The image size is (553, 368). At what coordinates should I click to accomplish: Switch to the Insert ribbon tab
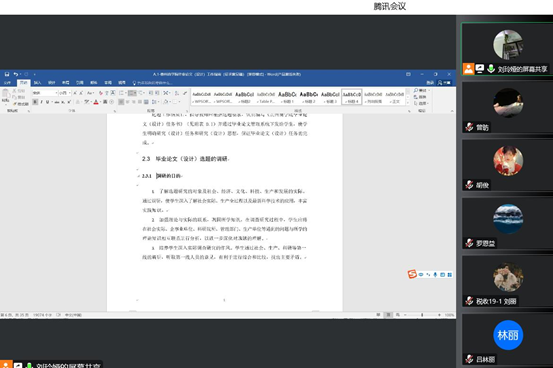[x=37, y=83]
